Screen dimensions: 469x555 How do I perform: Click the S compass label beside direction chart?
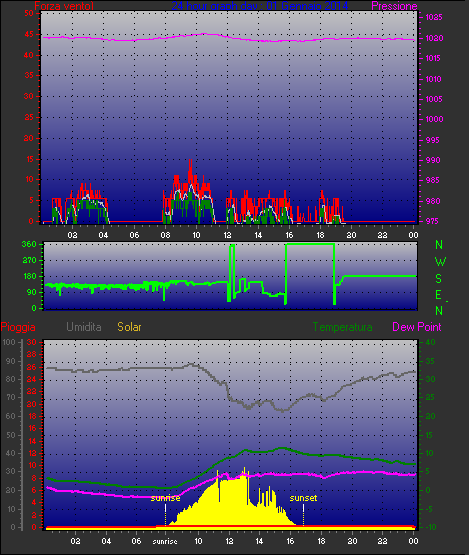pyautogui.click(x=439, y=279)
